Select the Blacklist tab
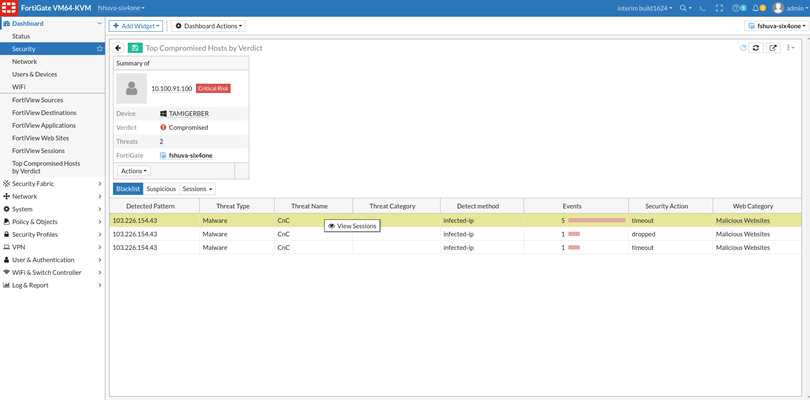The width and height of the screenshot is (810, 400). pos(128,189)
